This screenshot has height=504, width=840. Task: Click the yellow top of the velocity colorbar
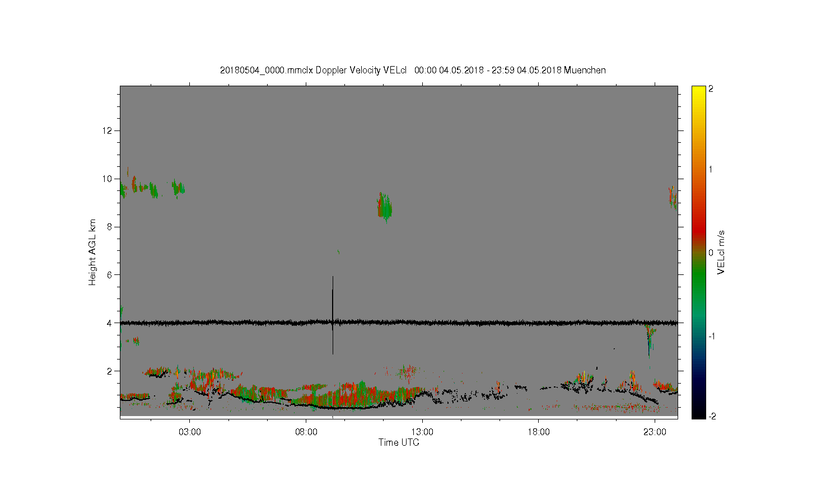point(698,91)
